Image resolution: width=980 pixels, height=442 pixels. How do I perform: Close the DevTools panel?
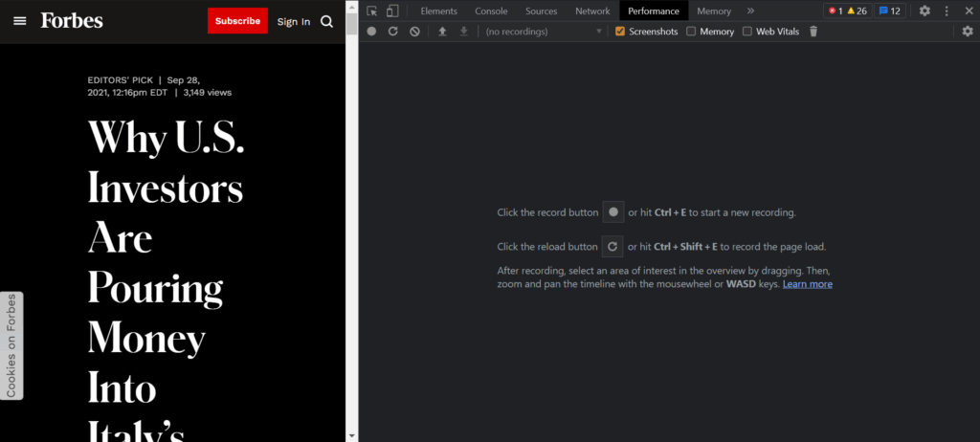(x=969, y=11)
